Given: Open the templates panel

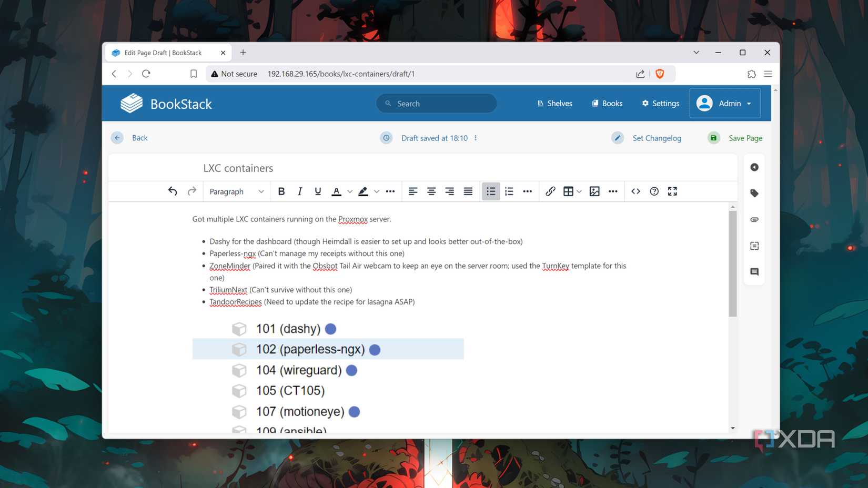Looking at the screenshot, I should pyautogui.click(x=754, y=246).
